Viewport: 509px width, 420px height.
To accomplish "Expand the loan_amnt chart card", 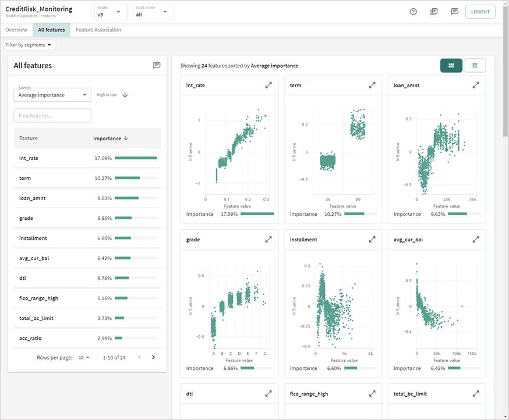I will (x=476, y=86).
